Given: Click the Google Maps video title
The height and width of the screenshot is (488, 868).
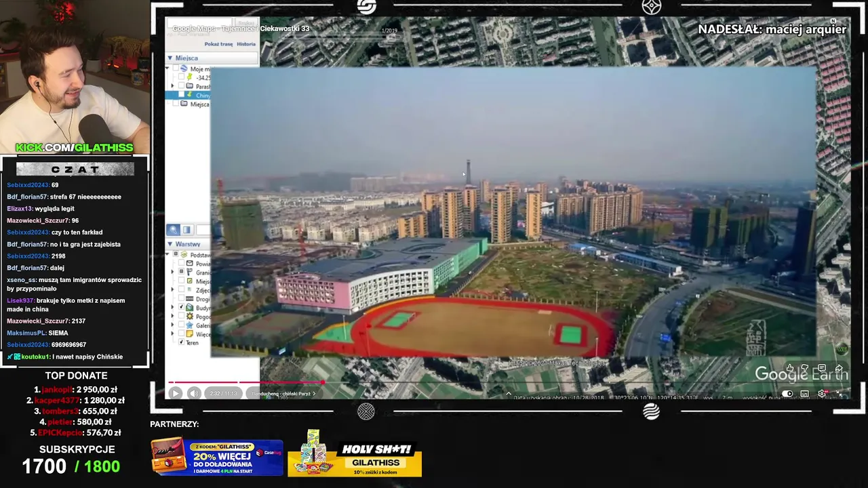Looking at the screenshot, I should pos(241,28).
